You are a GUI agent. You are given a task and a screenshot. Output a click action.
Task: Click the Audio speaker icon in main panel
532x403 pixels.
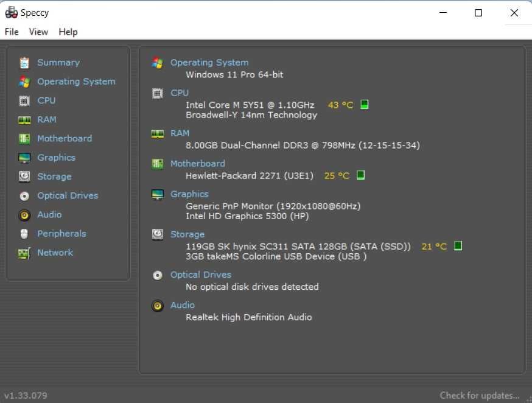[x=158, y=306]
